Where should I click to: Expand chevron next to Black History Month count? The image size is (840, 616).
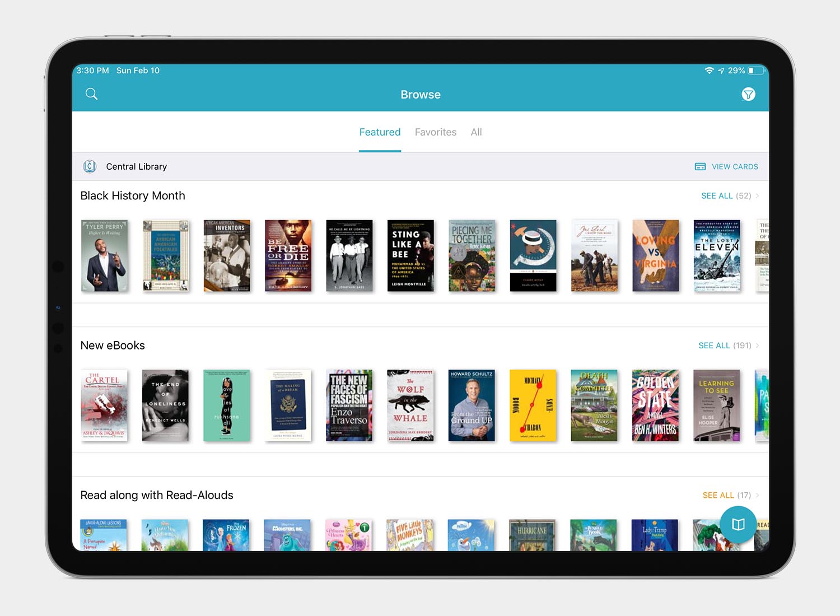pyautogui.click(x=757, y=195)
